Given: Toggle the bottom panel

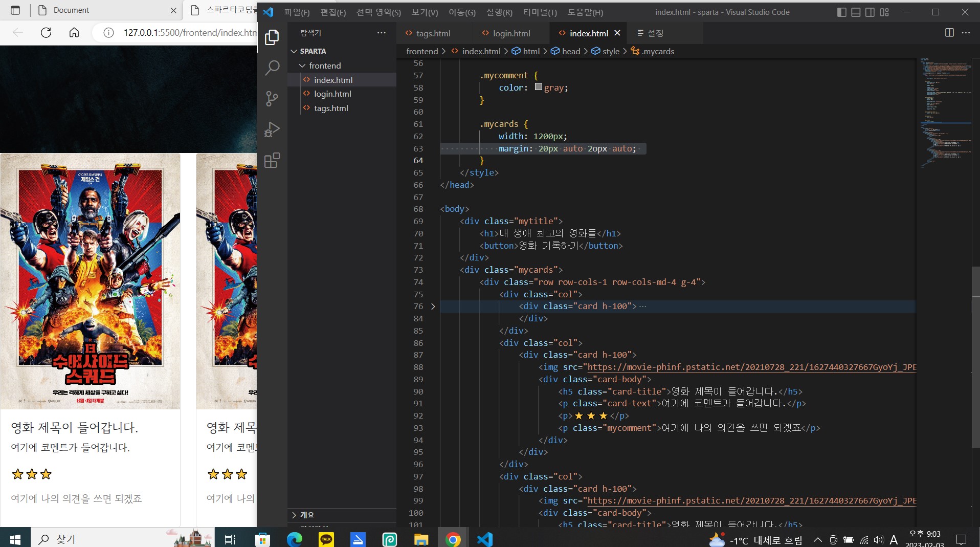Looking at the screenshot, I should pos(856,12).
